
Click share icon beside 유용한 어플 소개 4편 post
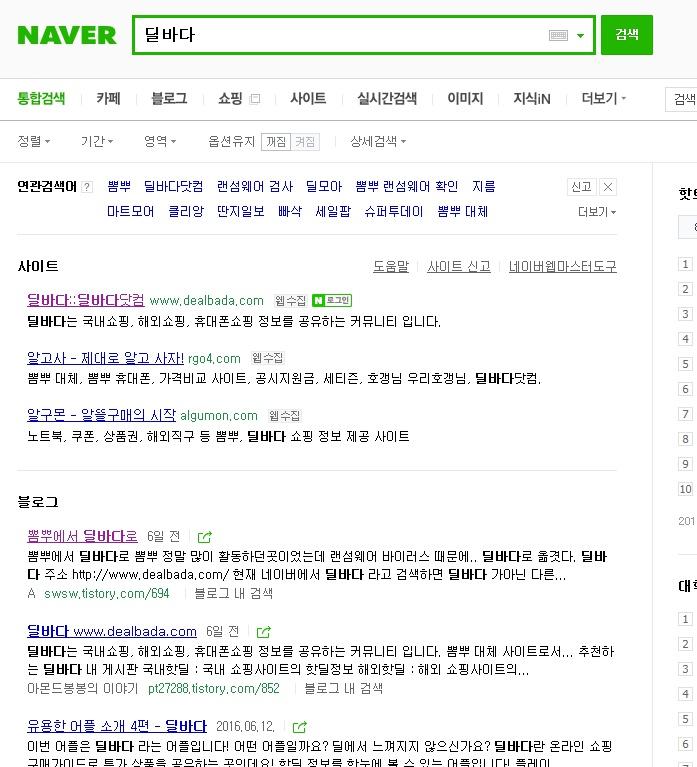[x=299, y=727]
